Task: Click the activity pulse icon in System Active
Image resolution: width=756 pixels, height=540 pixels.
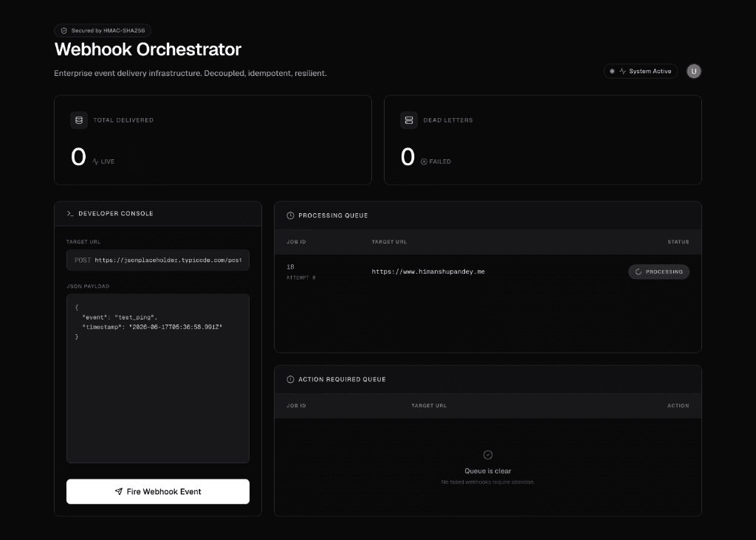Action: (622, 72)
